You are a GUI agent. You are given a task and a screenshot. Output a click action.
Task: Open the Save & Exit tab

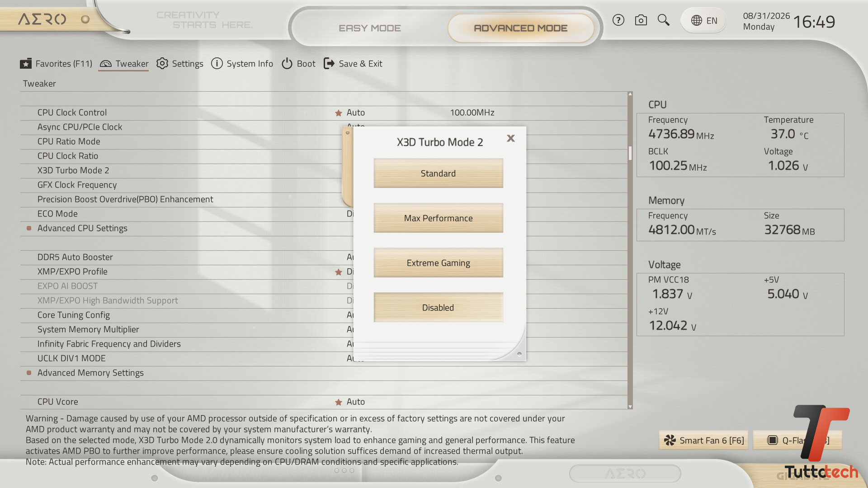(x=353, y=64)
